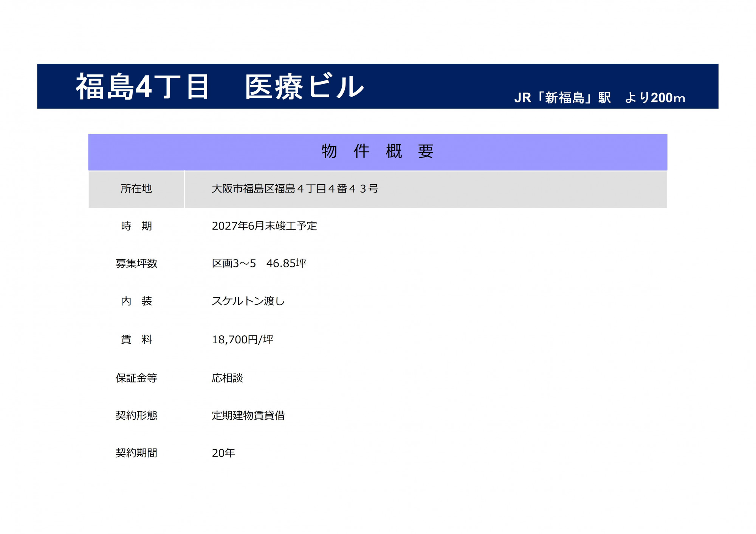Click the 契約期間 row label
Viewport: 756px width, 534px height.
[136, 453]
